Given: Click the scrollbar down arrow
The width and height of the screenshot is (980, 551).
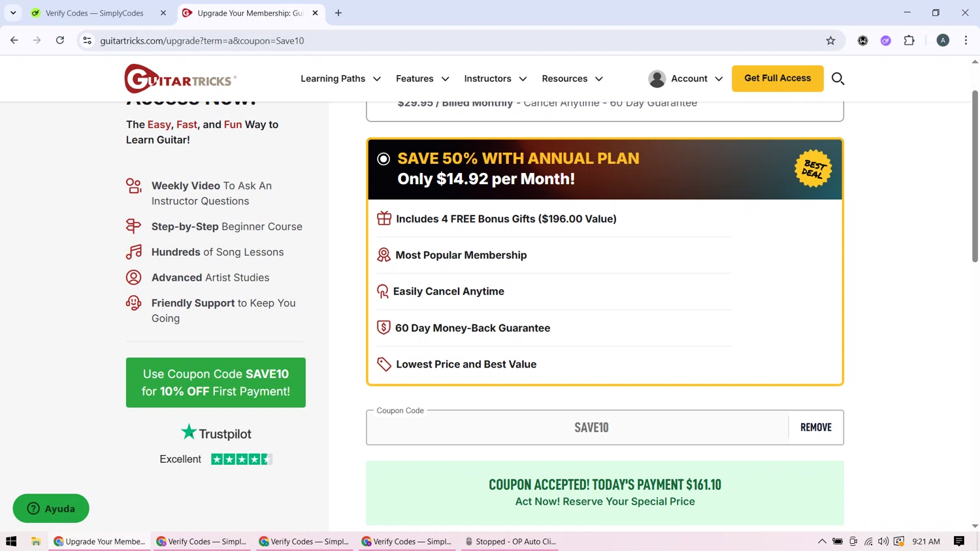Looking at the screenshot, I should (x=975, y=526).
